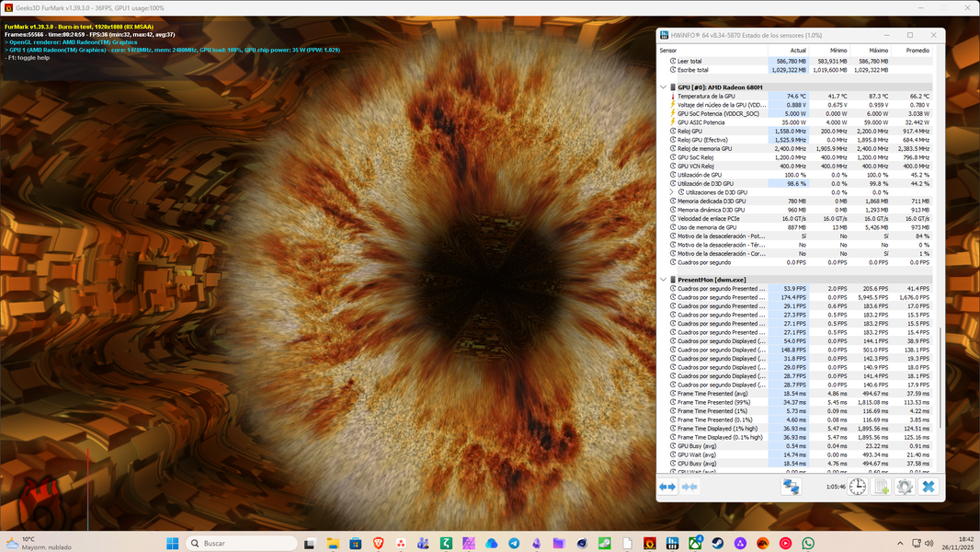Viewport: 980px width, 552px height.
Task: Open Steam from the taskbar
Action: pos(717,543)
